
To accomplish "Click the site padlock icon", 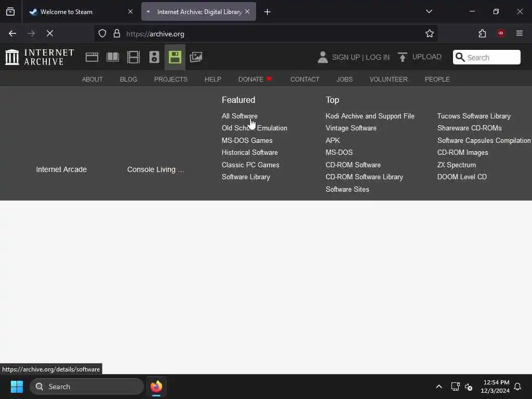I will coord(117,33).
